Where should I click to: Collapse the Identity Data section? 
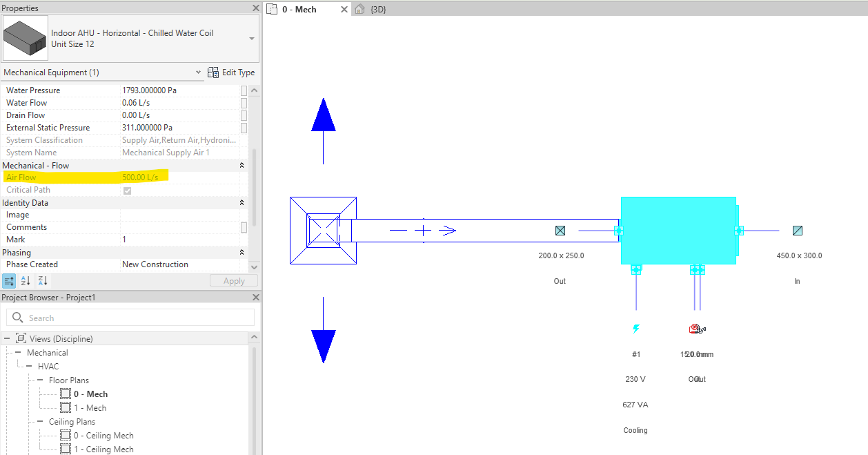241,202
